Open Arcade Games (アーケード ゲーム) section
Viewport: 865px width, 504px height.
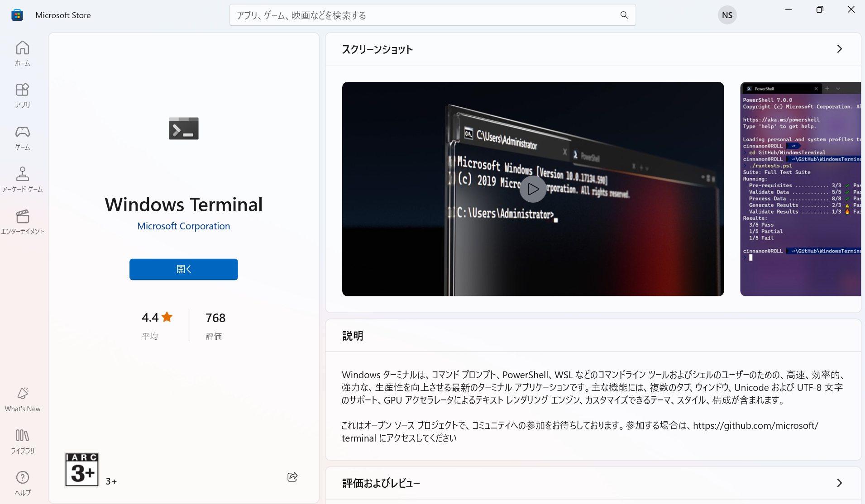click(x=23, y=180)
